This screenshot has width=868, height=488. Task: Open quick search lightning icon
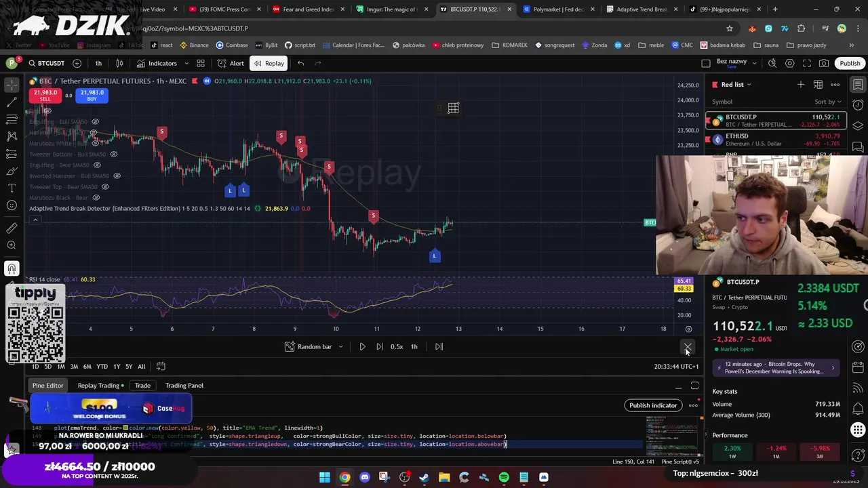(x=772, y=63)
